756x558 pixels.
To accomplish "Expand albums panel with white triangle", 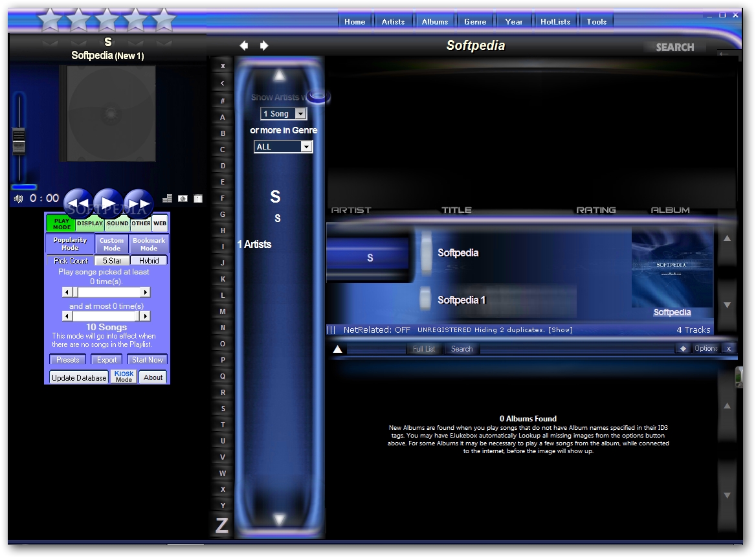I will (x=337, y=349).
